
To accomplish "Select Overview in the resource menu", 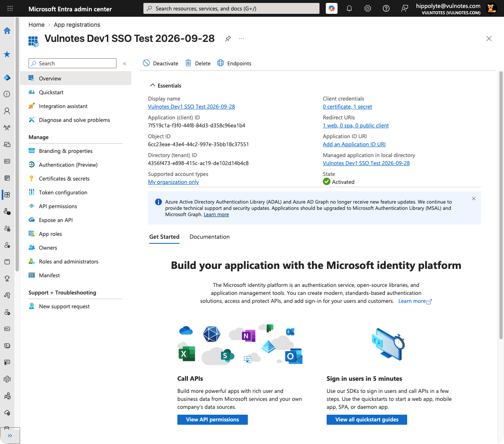I will coord(75,78).
